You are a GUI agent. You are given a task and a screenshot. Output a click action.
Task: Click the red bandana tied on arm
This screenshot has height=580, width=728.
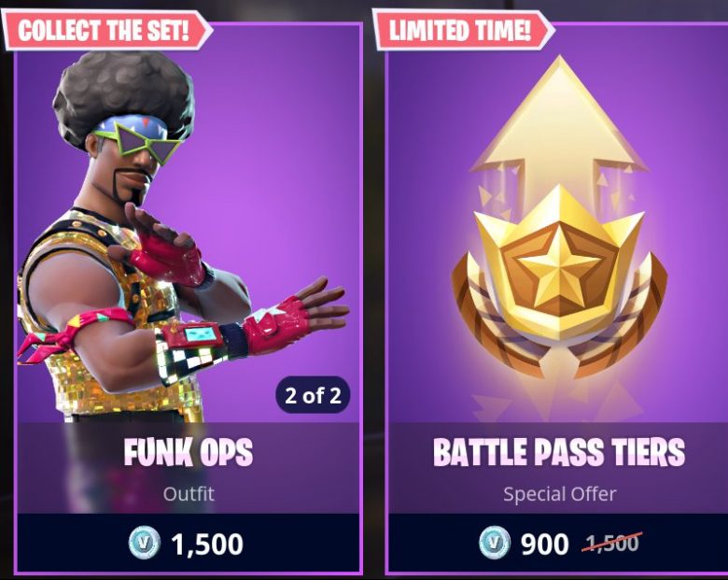click(70, 334)
